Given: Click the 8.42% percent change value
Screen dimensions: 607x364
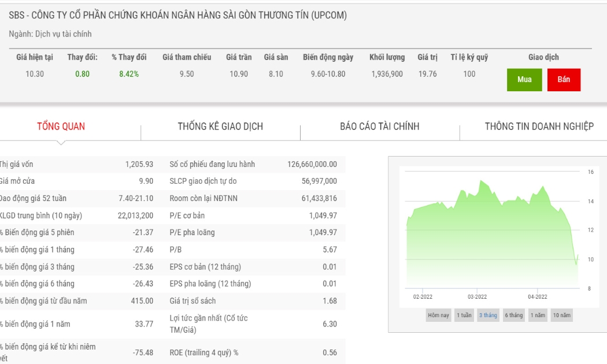Looking at the screenshot, I should [x=129, y=74].
